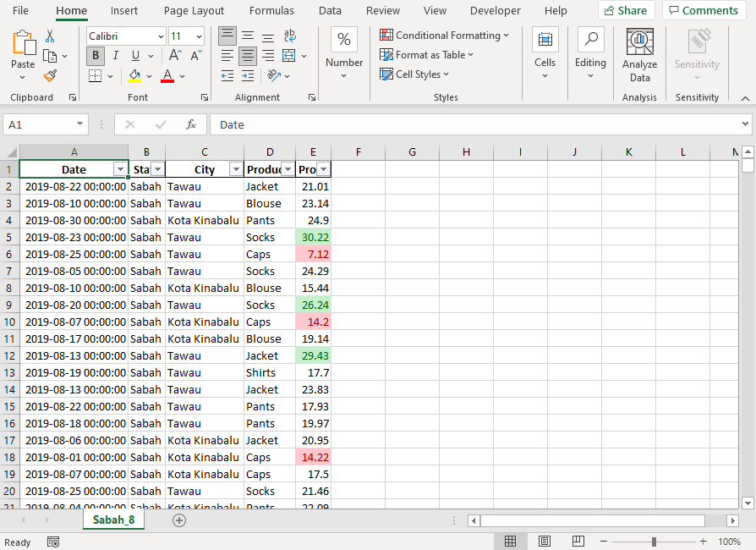Open the Formulas ribbon tab
The width and height of the screenshot is (756, 550).
271,11
